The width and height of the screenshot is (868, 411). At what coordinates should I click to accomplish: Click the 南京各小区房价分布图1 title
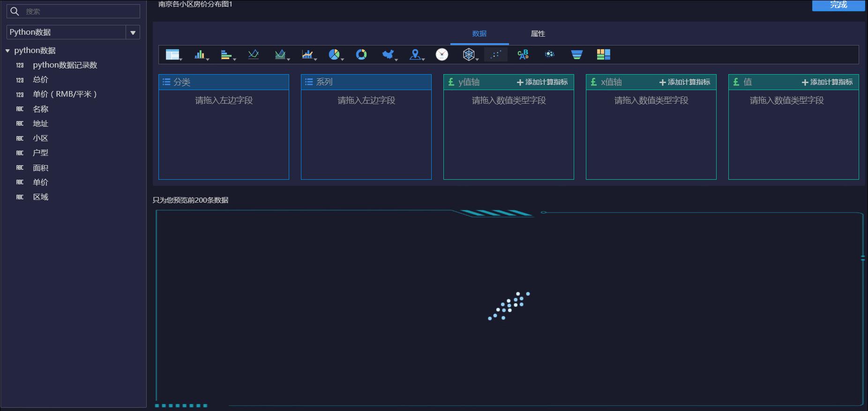coord(195,4)
